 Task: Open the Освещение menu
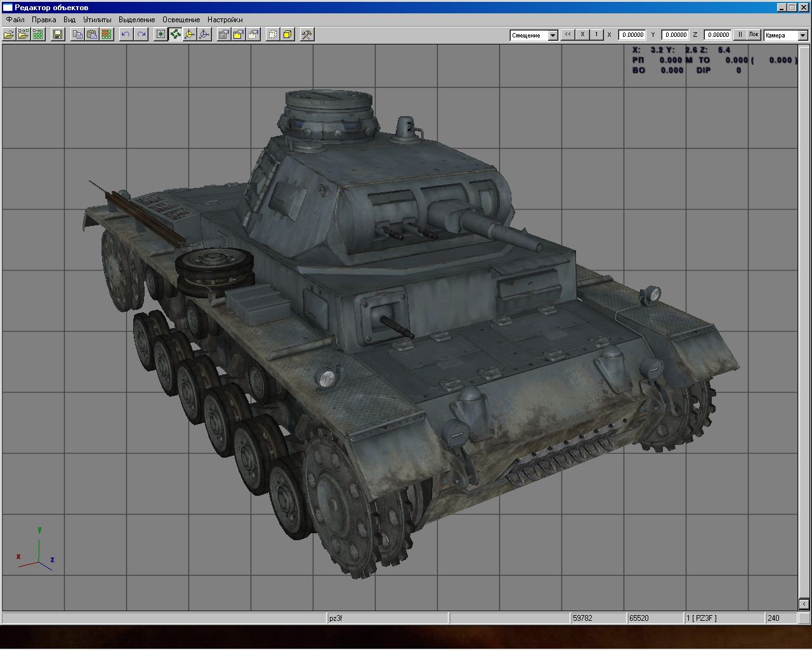coord(181,20)
